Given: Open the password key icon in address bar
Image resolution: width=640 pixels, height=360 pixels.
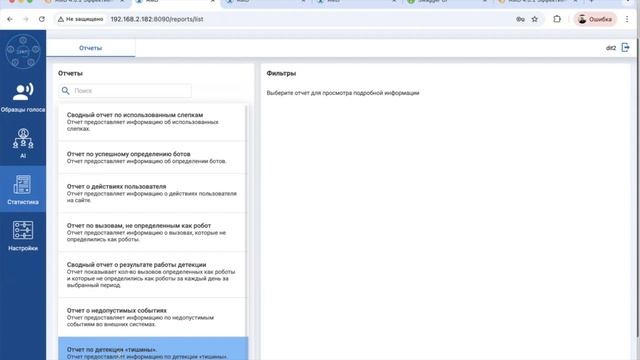Looking at the screenshot, I should point(520,19).
